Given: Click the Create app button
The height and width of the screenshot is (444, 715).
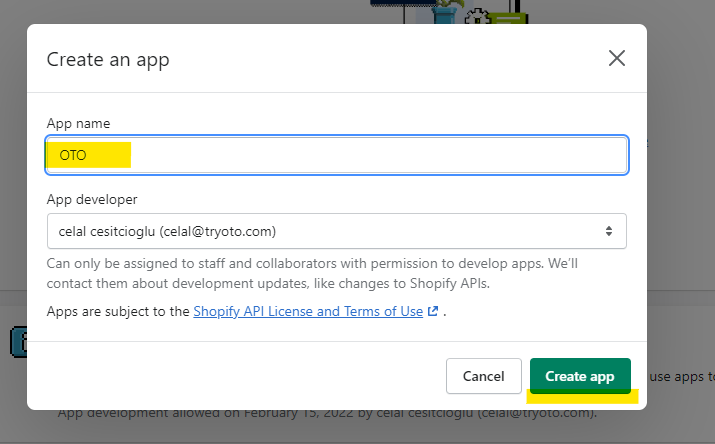Looking at the screenshot, I should click(x=580, y=376).
